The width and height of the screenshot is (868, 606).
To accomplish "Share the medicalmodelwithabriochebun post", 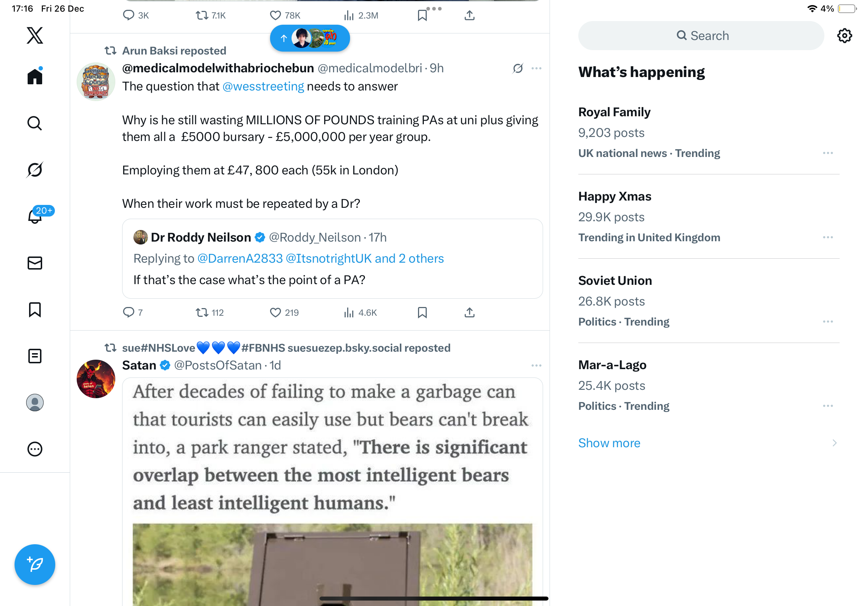I will pyautogui.click(x=469, y=312).
